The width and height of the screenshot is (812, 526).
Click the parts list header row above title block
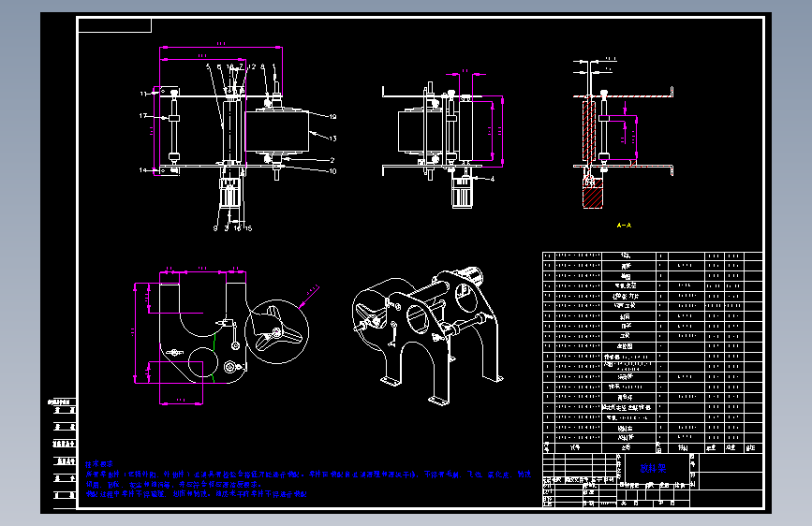(653, 447)
